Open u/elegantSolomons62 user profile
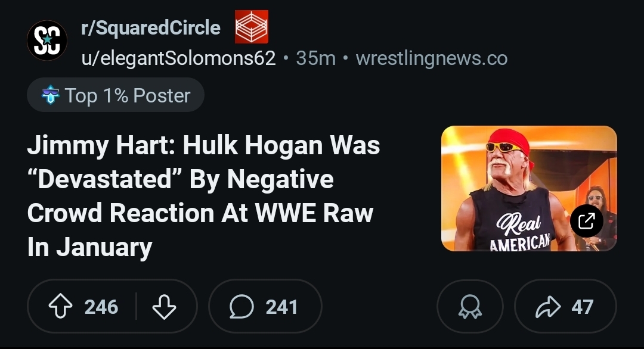The height and width of the screenshot is (349, 644). coord(178,58)
